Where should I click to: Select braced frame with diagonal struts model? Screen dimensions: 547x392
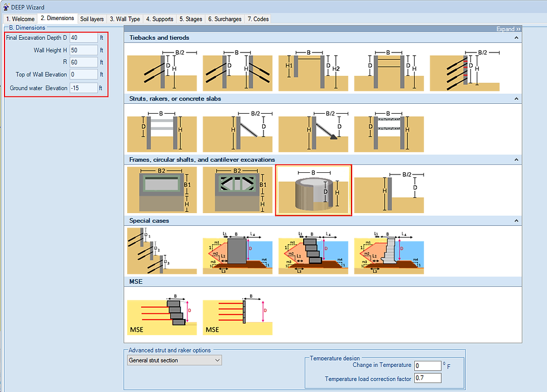(238, 190)
